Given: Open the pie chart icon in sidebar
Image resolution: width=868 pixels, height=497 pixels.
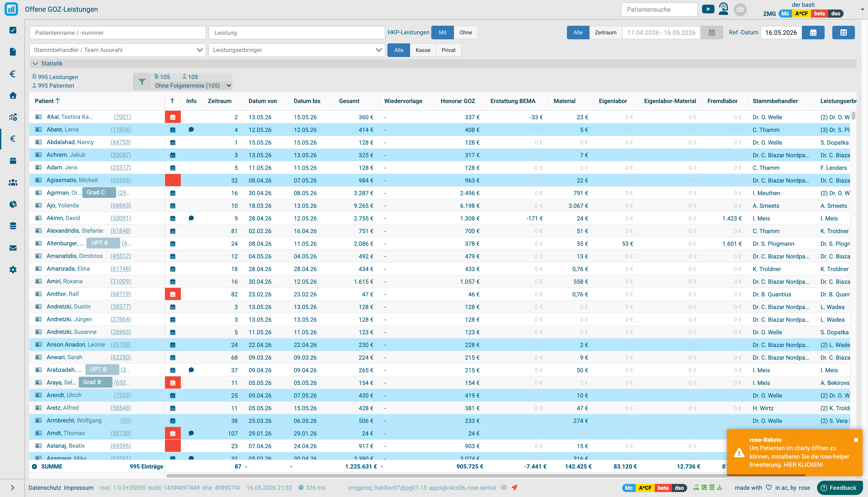Looking at the screenshot, I should click(13, 204).
